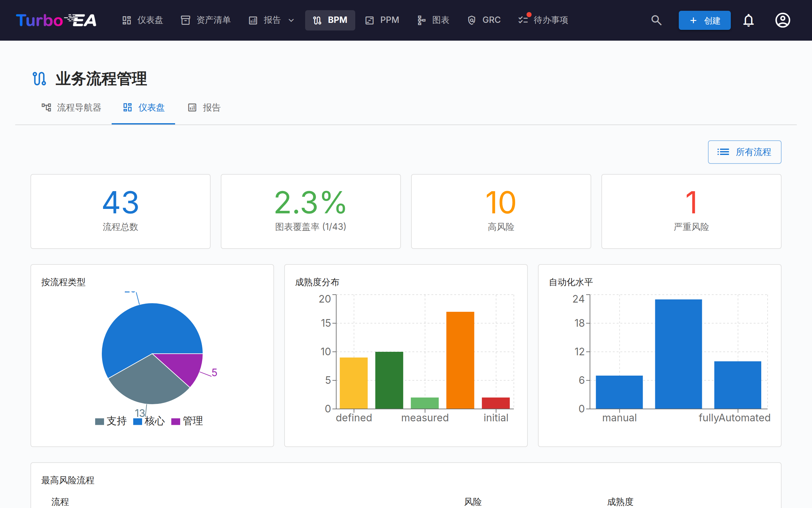The image size is (812, 508).
Task: Click the 成熟度分布 chart title
Action: [x=317, y=282]
